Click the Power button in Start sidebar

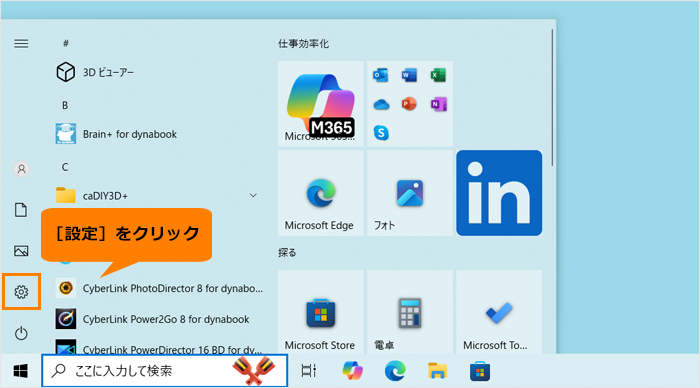click(21, 334)
